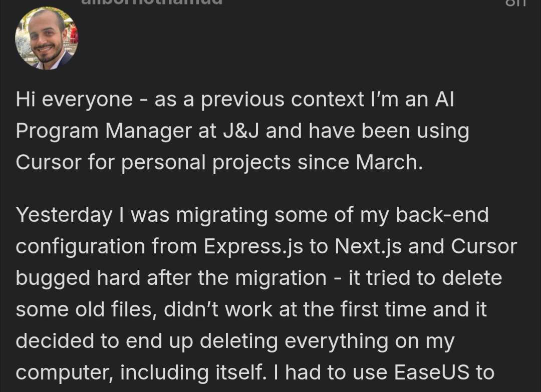Click the word "EaseUS" in the post

431,372
